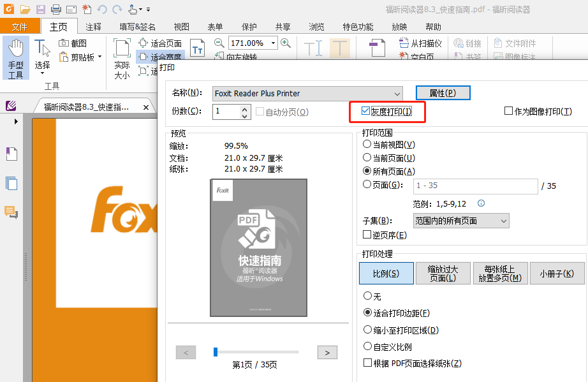Increase copies with the up stepper
The width and height of the screenshot is (588, 382).
click(244, 108)
